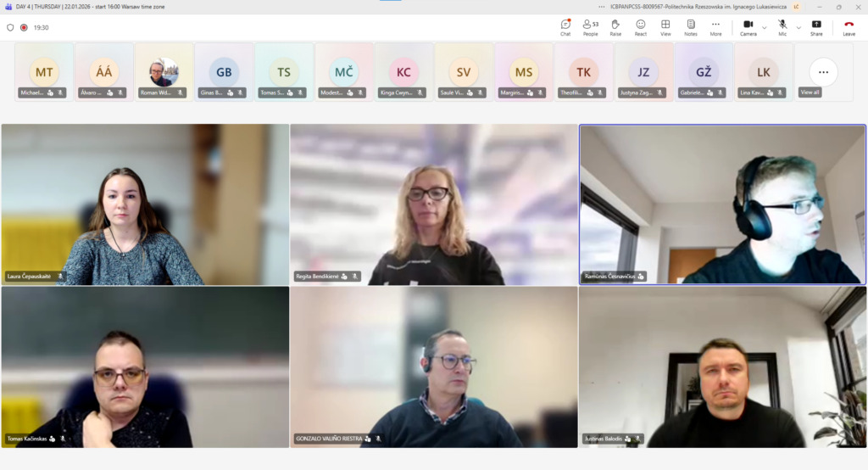Screen dimensions: 868x470
Task: Click the Share screen icon
Action: click(816, 27)
